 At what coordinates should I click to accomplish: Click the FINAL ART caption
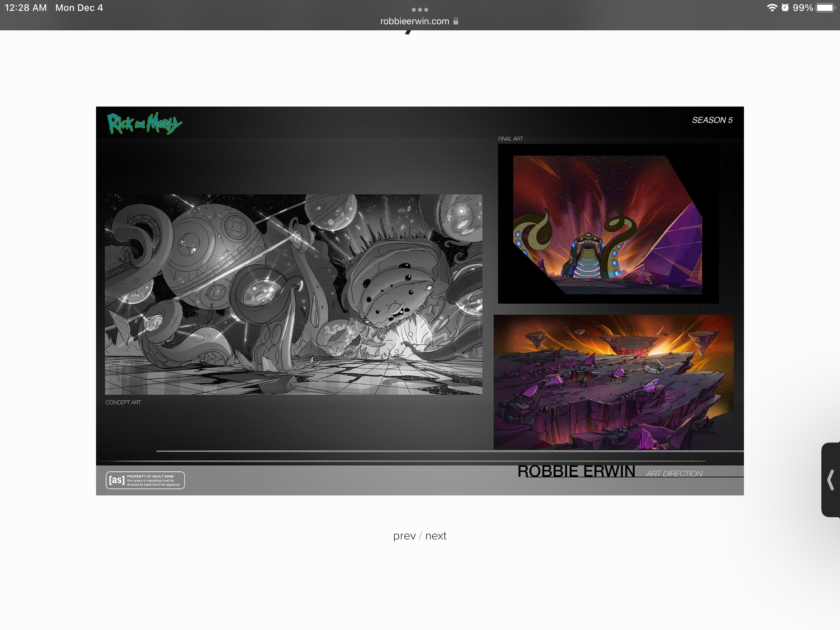point(510,139)
